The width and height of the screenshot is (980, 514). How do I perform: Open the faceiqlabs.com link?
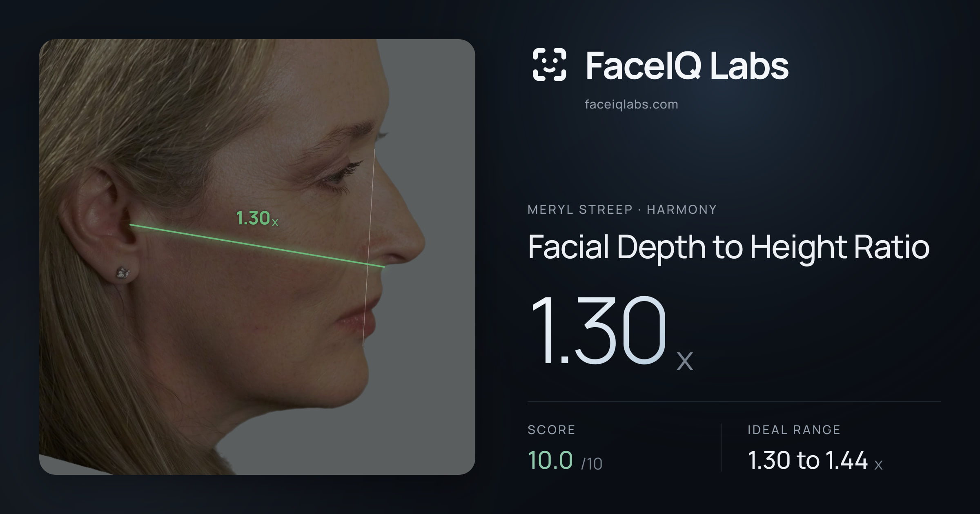click(631, 104)
